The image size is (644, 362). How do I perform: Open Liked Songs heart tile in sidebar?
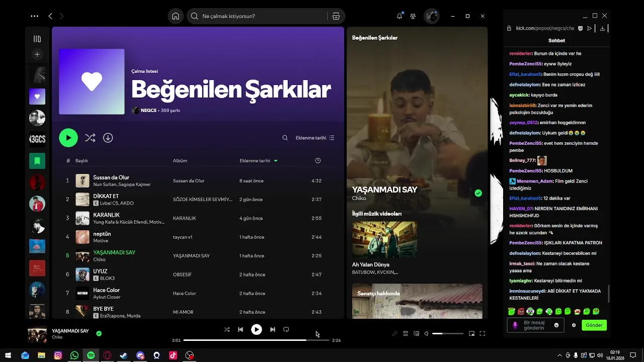37,96
